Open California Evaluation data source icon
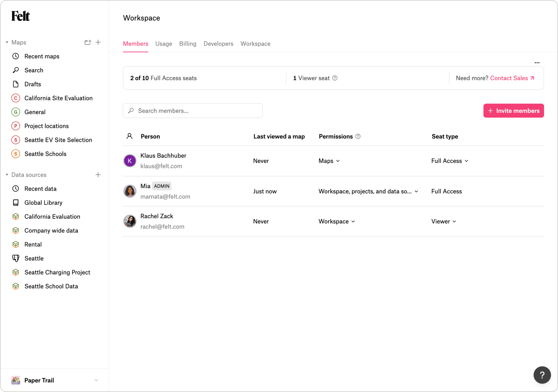The image size is (558, 392). tap(16, 216)
